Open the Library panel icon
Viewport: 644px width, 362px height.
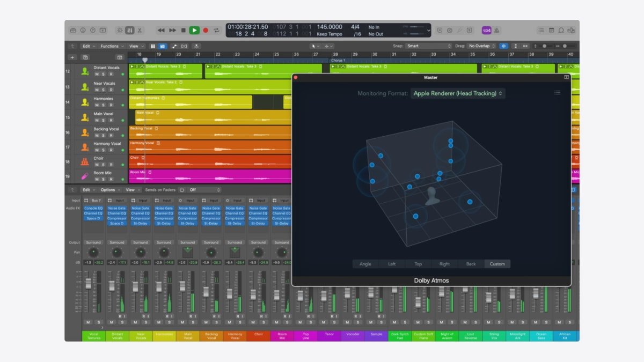[73, 31]
